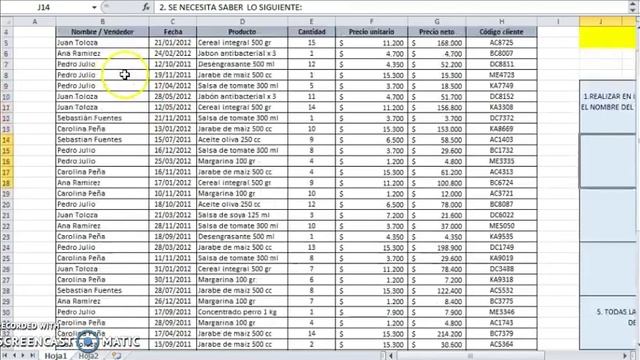Select 'Salsa de soya 125 ml' cell
This screenshot has height=360, width=640.
242,215
